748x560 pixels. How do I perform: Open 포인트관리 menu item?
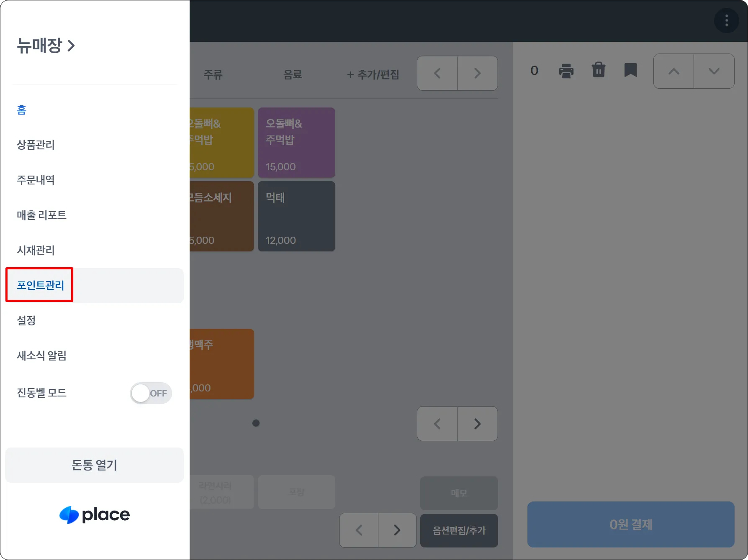click(x=40, y=285)
